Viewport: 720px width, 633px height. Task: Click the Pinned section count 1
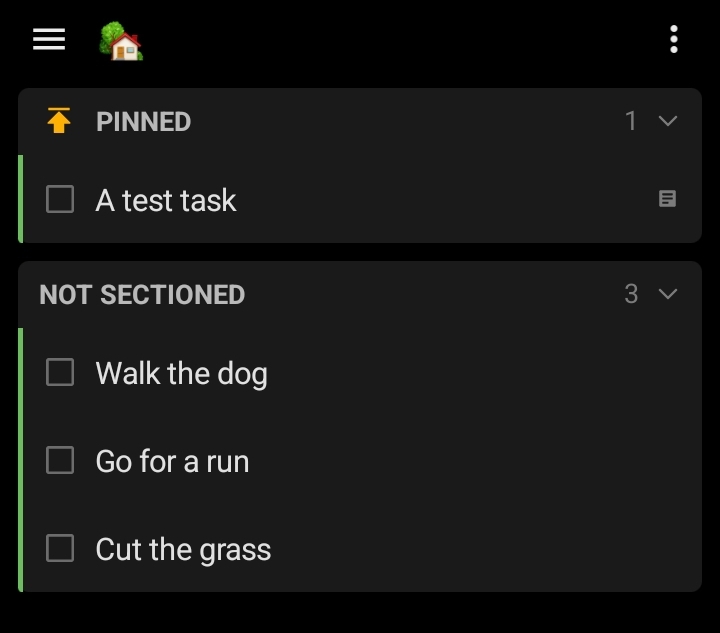tap(630, 121)
